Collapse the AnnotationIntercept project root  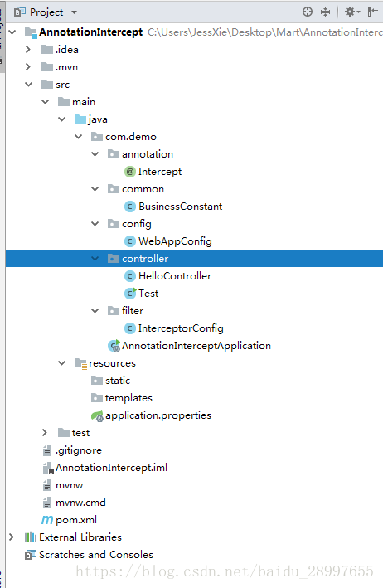[x=12, y=32]
